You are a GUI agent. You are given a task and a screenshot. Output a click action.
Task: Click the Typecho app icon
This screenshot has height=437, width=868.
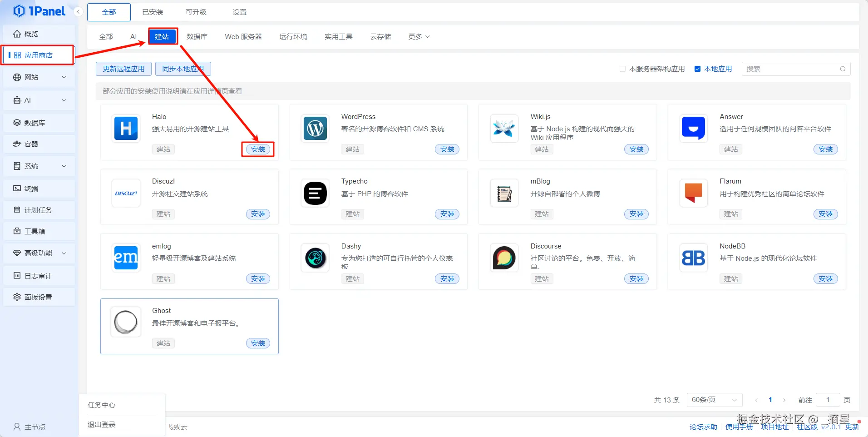[315, 193]
